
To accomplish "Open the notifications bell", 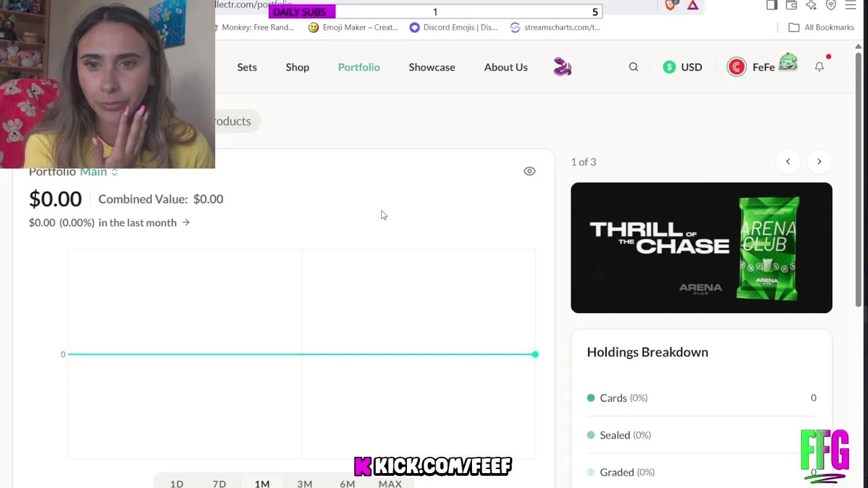I will [x=819, y=67].
